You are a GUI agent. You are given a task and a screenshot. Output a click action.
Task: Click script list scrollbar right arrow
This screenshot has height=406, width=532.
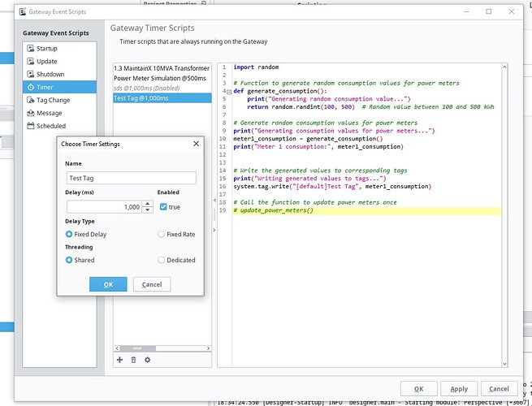pos(208,348)
